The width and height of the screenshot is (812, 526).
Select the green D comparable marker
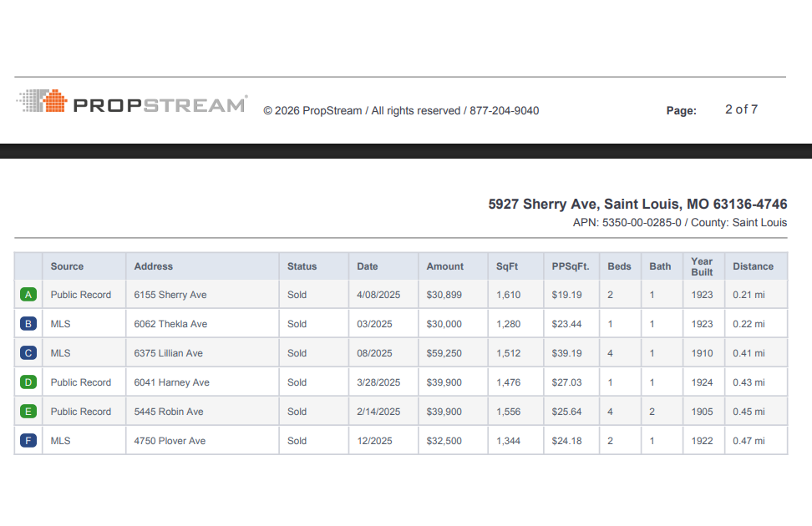click(28, 382)
